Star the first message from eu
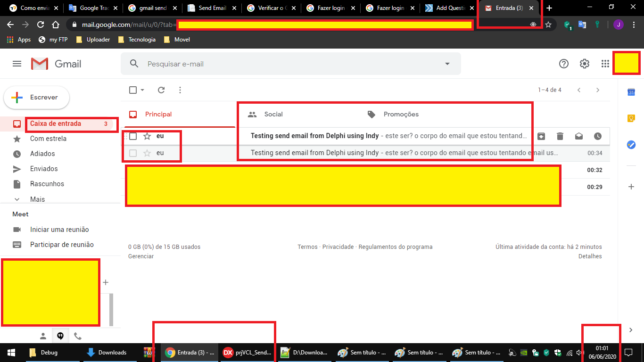This screenshot has height=362, width=644. (147, 136)
